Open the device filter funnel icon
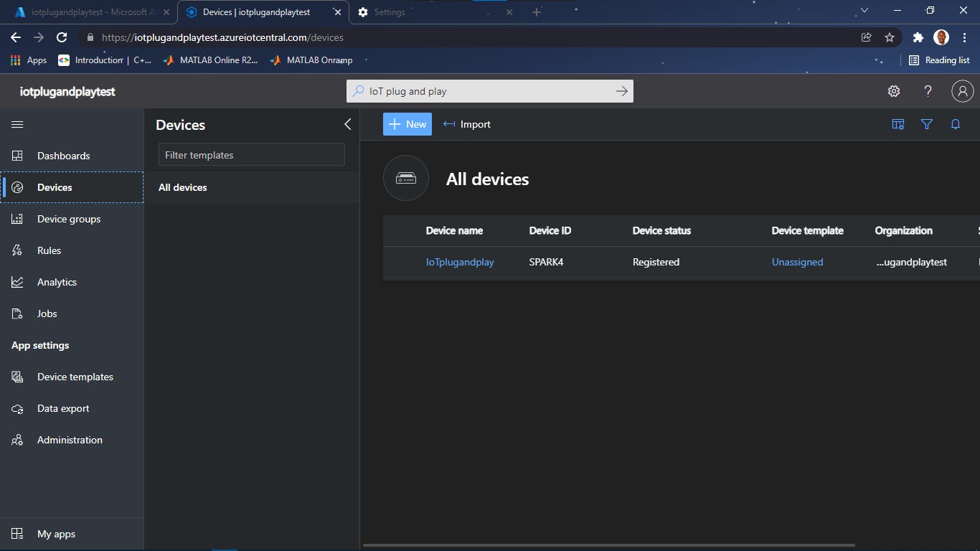This screenshot has width=980, height=551. [x=927, y=124]
